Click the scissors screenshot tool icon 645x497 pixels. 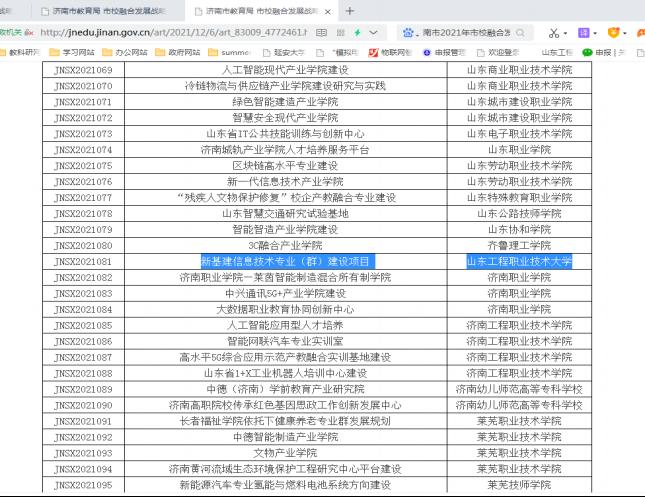(555, 32)
